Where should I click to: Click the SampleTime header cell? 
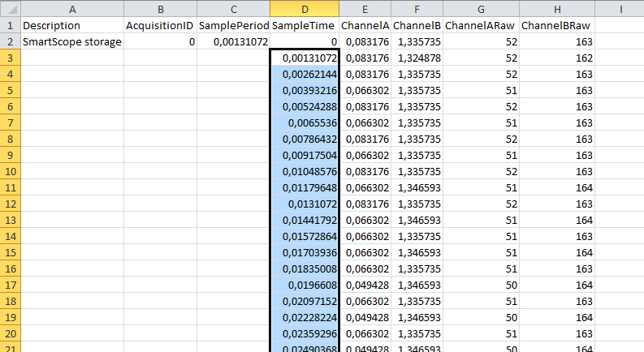pos(305,25)
